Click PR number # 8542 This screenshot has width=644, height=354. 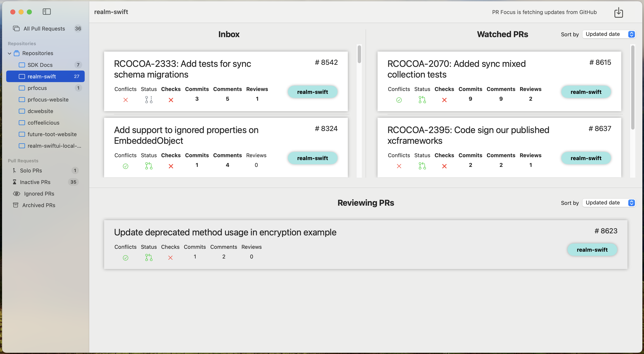pos(326,63)
